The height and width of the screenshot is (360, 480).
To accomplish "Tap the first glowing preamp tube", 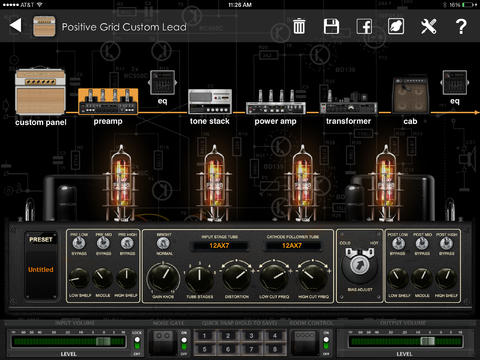I will pos(121,183).
